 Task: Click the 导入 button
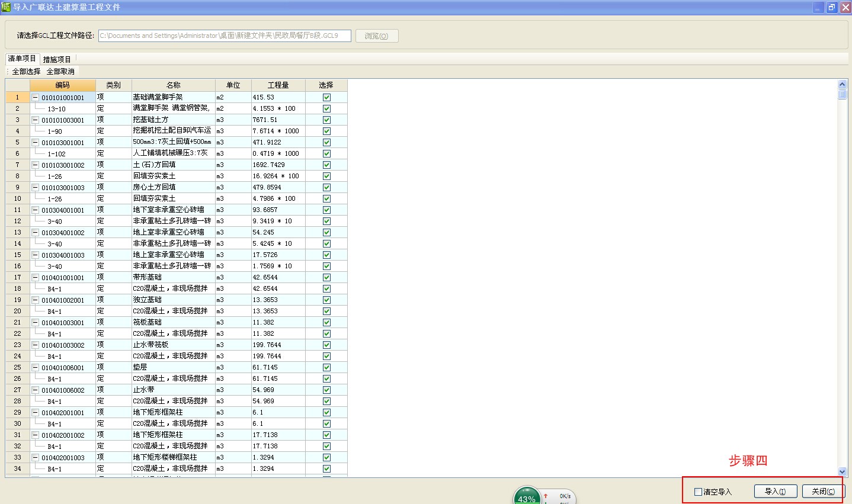775,492
